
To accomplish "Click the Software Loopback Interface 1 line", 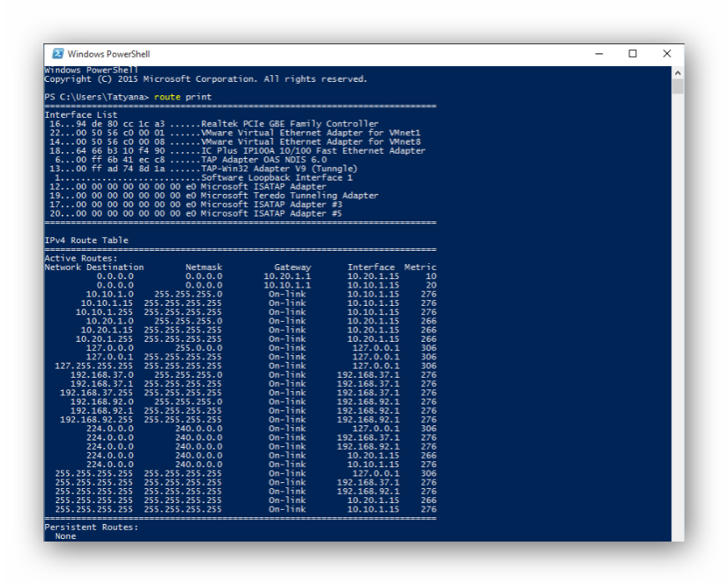I will tap(203, 178).
